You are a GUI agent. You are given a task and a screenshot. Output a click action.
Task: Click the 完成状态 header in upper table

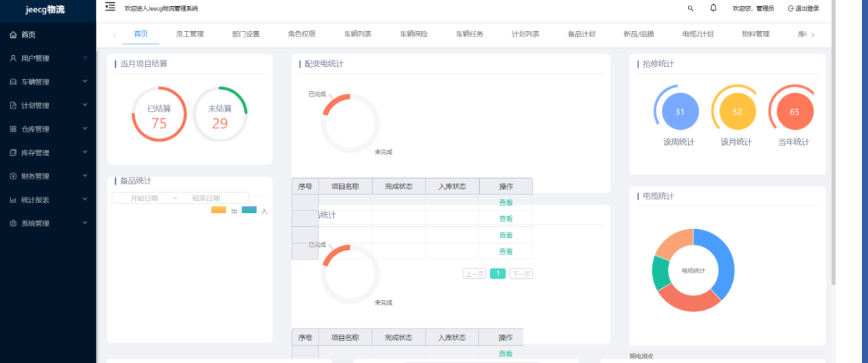(x=398, y=186)
